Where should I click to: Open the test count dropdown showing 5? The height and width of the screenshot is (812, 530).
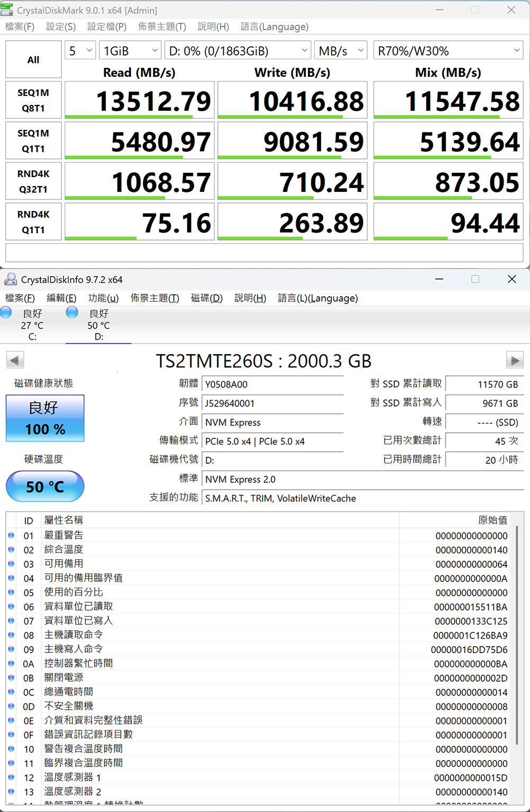coord(80,51)
